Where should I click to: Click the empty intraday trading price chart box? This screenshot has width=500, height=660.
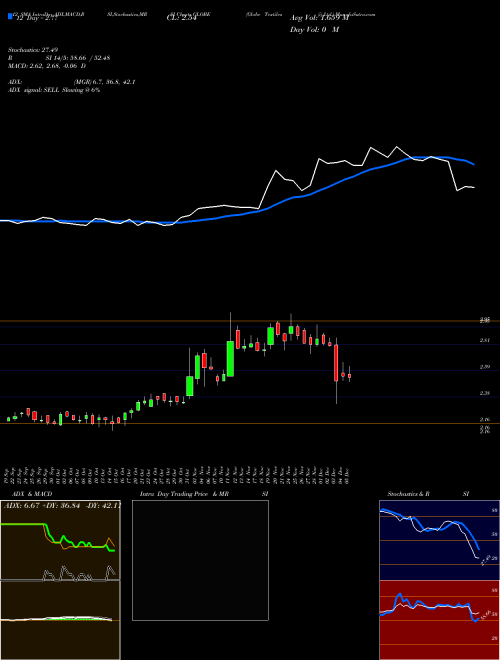pos(200,560)
